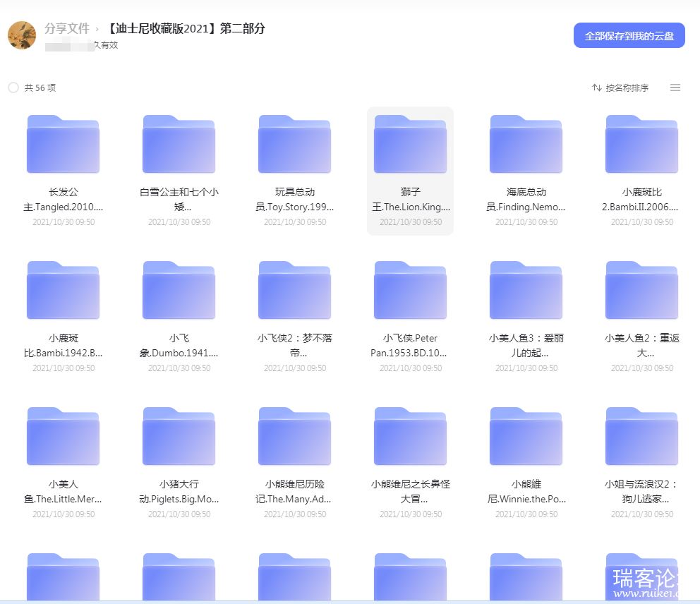The width and height of the screenshot is (700, 604).
Task: Open the 玩具总动员 Toy.Story folder icon
Action: point(295,144)
